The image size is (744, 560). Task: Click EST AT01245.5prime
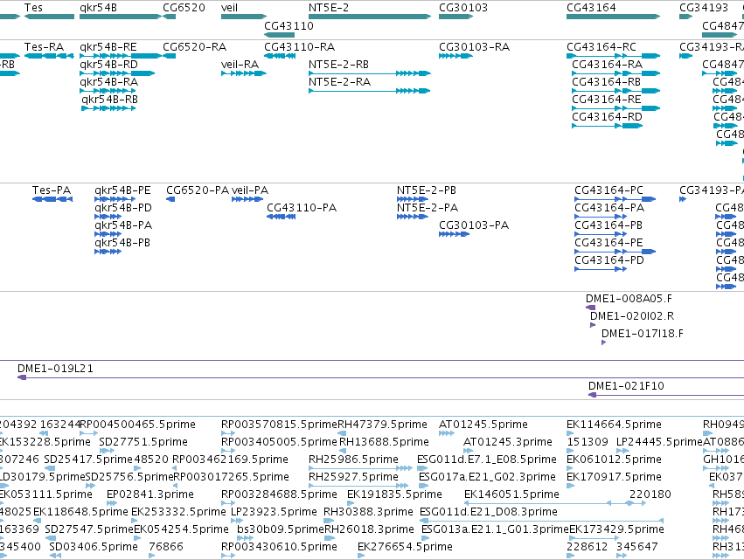point(447,433)
